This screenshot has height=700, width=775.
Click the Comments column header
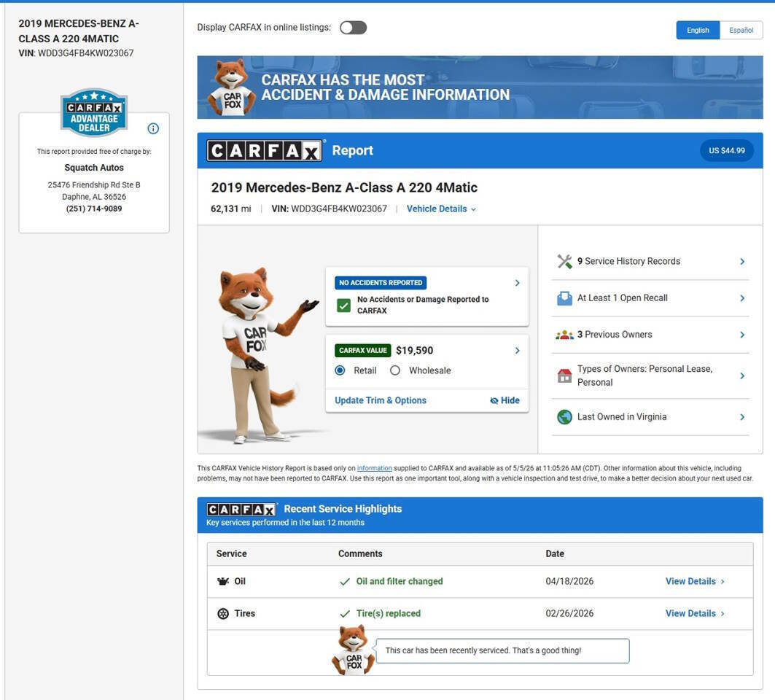pyautogui.click(x=360, y=553)
